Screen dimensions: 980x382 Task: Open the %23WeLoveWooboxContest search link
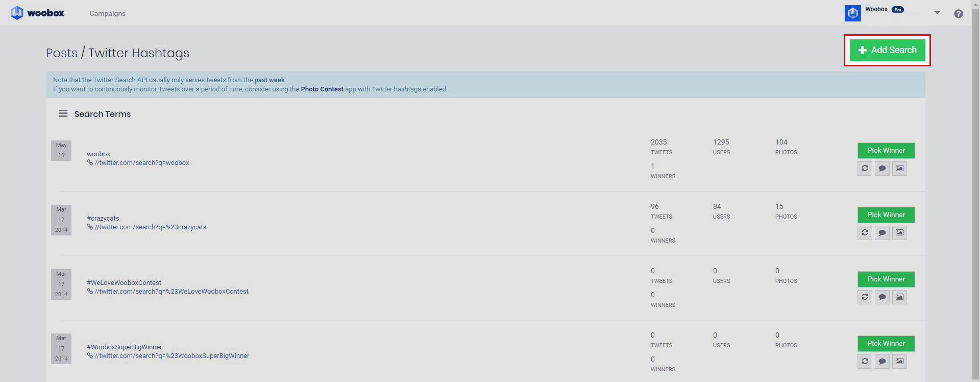(171, 292)
